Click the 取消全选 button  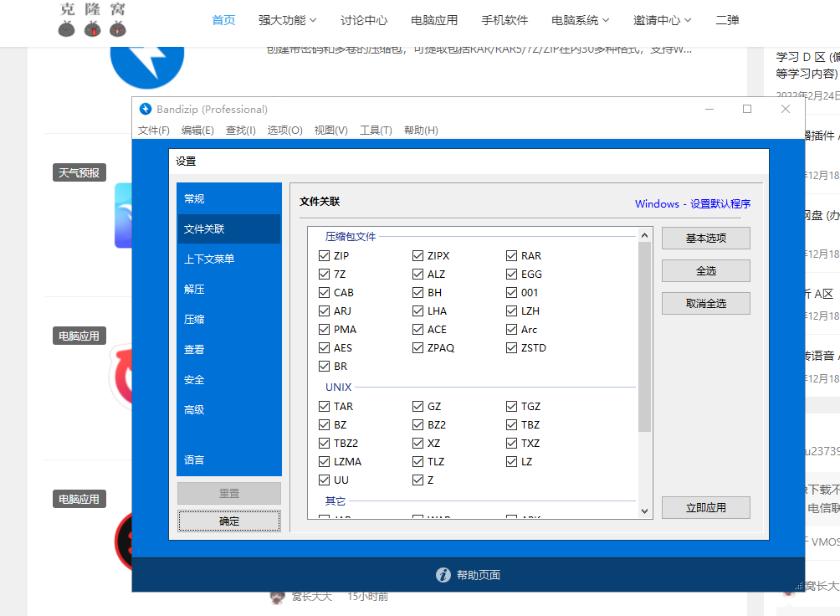click(706, 304)
